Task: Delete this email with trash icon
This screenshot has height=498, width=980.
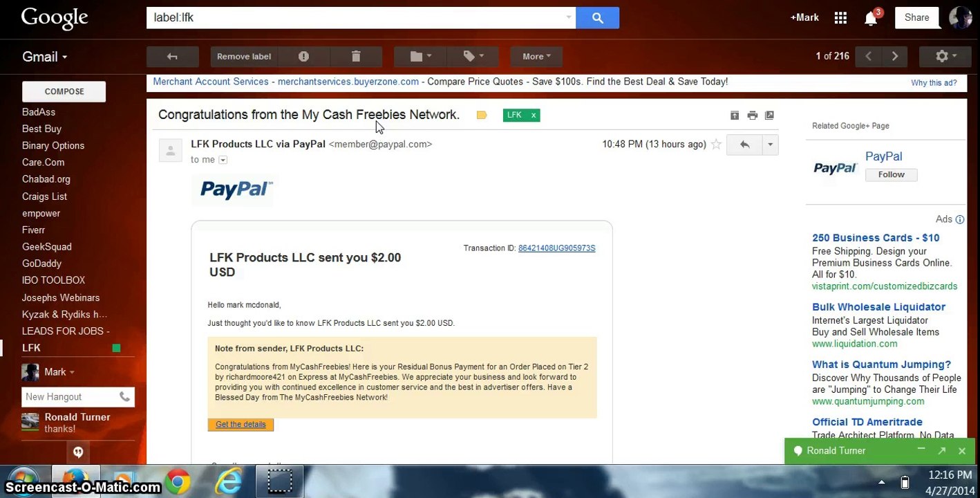Action: tap(356, 57)
